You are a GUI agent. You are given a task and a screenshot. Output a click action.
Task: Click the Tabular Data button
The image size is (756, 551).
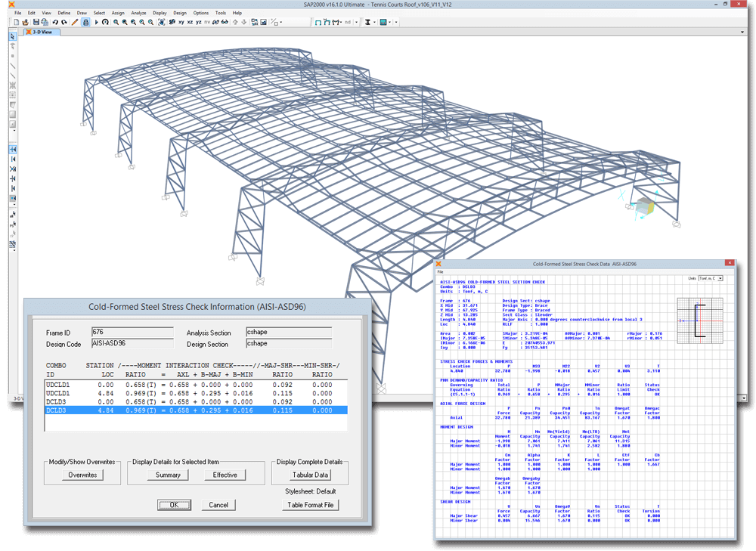(x=311, y=475)
